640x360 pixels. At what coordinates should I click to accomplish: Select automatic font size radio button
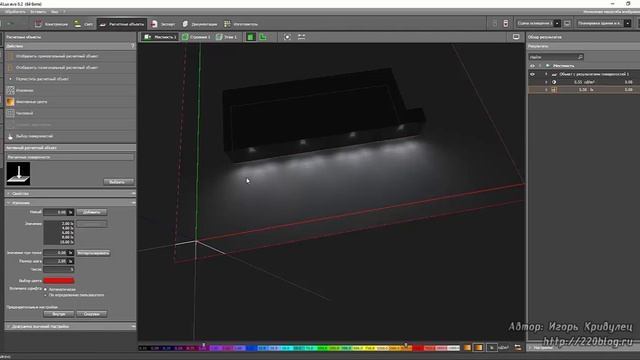pos(46,289)
